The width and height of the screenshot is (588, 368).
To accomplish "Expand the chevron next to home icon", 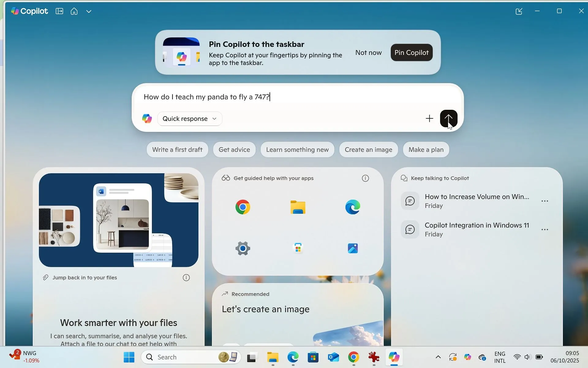I will 89,12.
